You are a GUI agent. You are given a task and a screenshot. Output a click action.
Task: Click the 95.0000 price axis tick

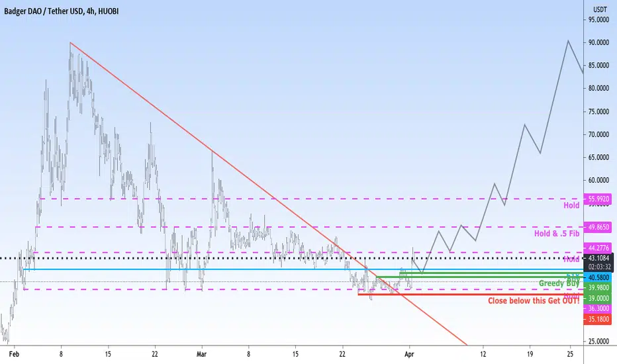point(598,20)
